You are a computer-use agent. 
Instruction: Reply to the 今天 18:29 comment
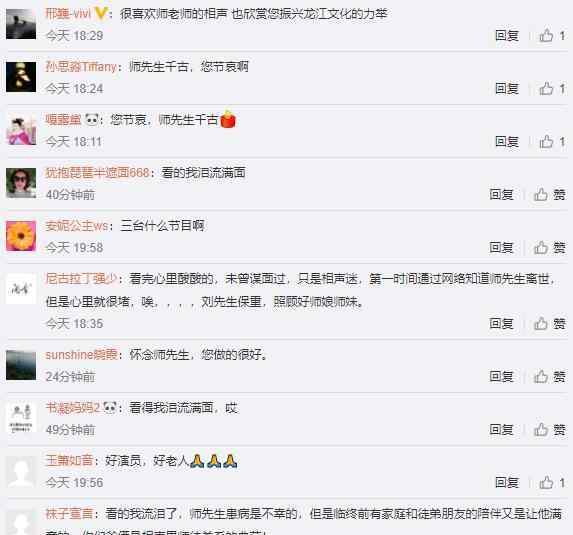point(507,35)
